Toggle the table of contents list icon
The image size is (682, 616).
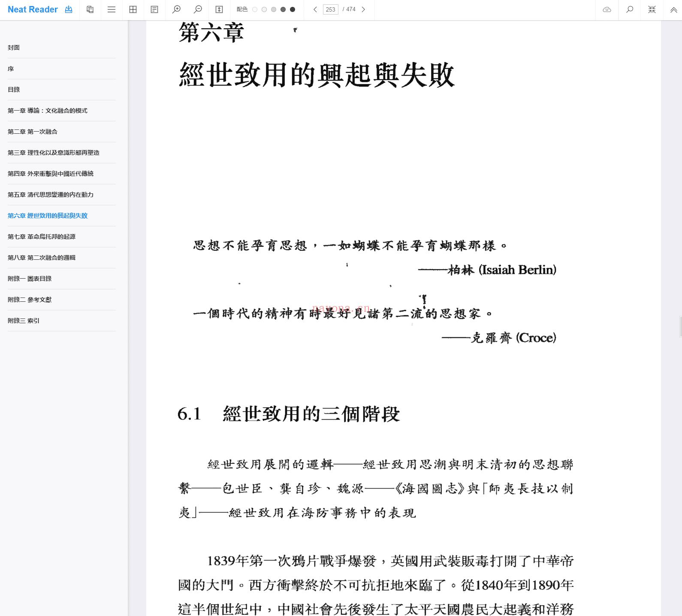tap(112, 9)
